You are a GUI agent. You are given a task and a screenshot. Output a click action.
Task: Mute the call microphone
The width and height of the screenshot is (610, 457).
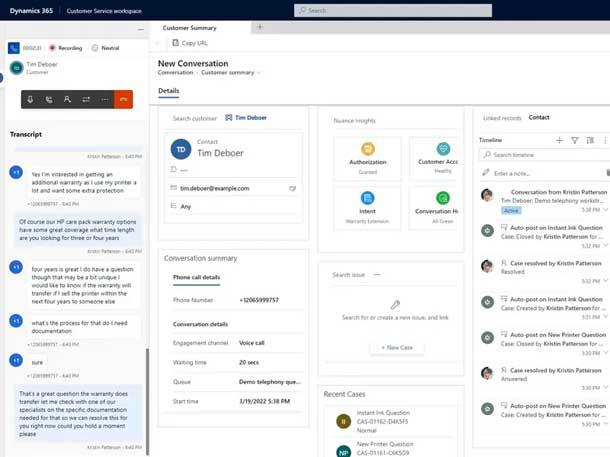(31, 100)
